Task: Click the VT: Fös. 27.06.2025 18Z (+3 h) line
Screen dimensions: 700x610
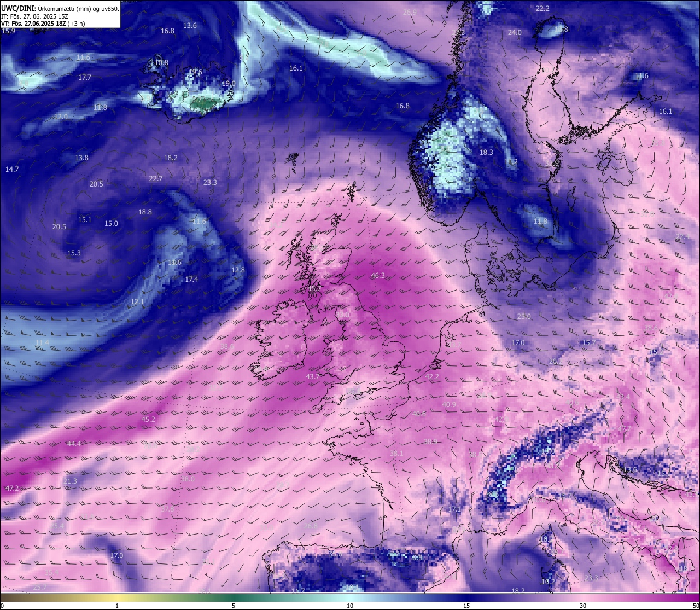Action: pyautogui.click(x=43, y=24)
